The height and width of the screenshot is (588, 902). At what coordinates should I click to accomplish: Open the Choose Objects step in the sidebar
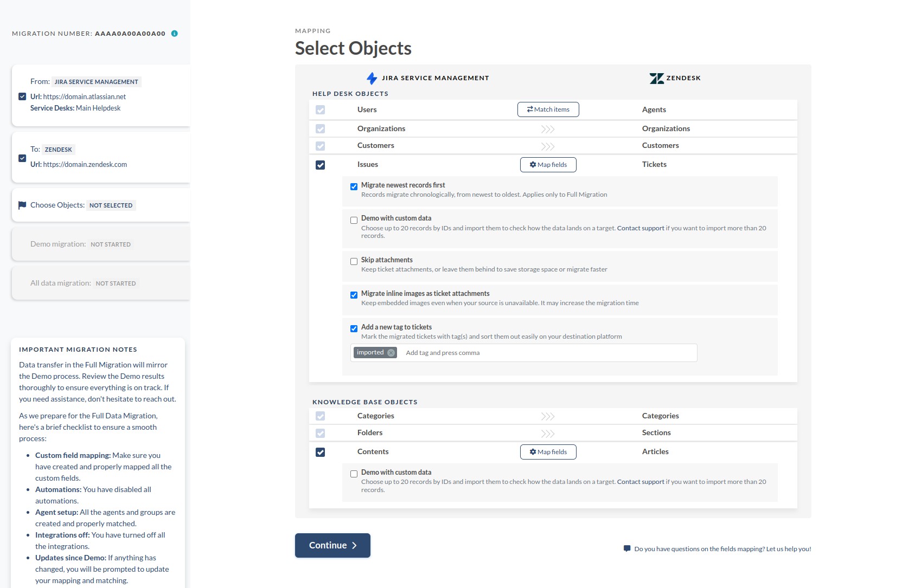[101, 205]
